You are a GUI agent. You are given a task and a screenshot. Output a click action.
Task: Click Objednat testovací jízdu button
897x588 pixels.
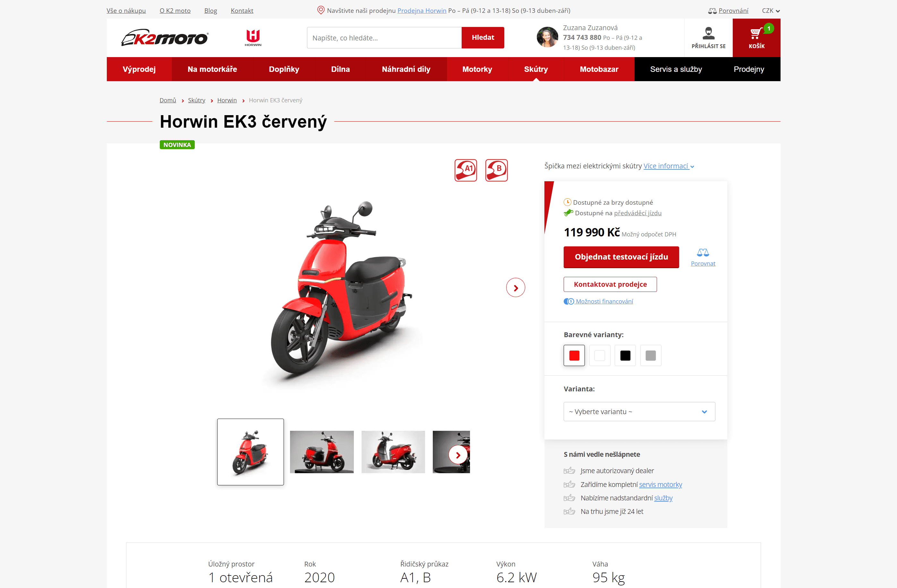tap(621, 257)
